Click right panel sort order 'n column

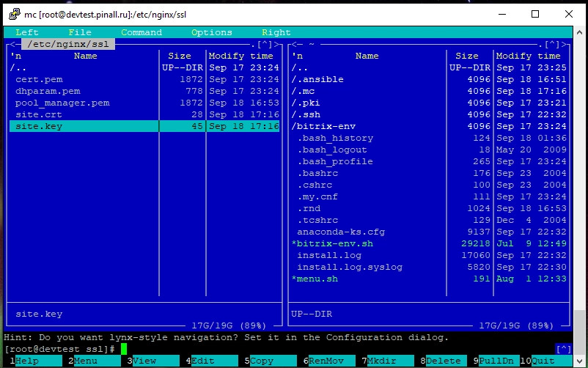point(297,56)
